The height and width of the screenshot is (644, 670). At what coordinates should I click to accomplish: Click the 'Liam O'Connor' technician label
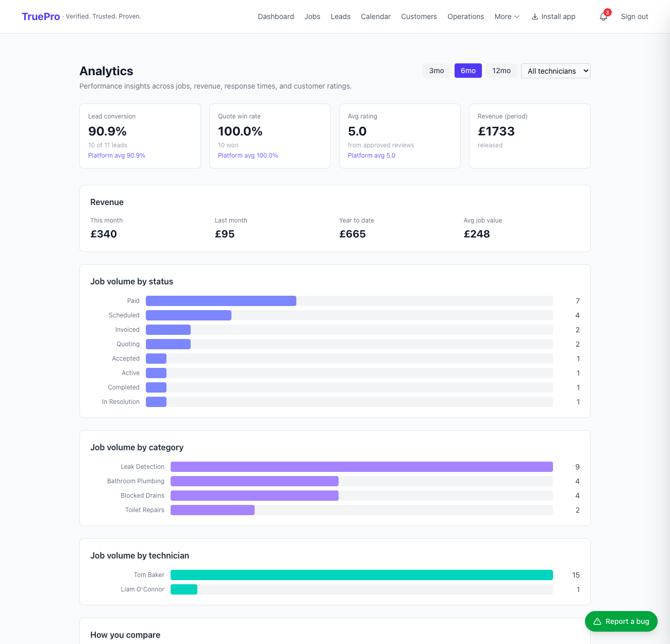pyautogui.click(x=143, y=589)
